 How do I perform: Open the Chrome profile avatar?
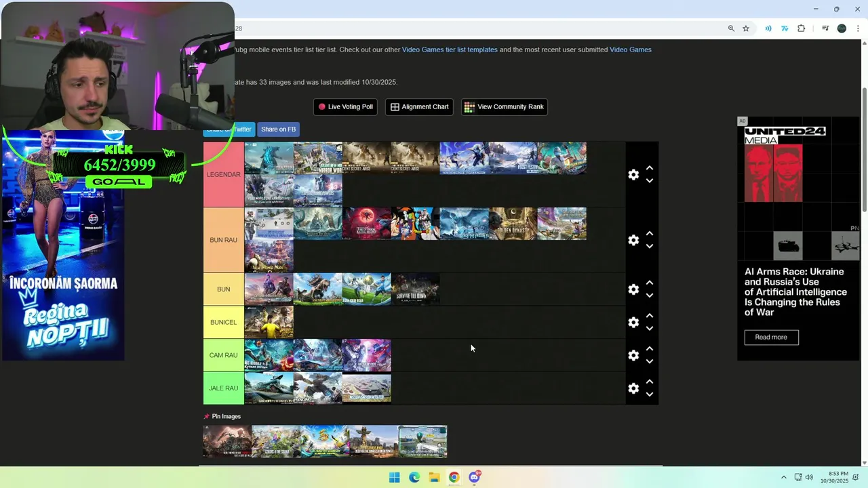[x=842, y=28]
